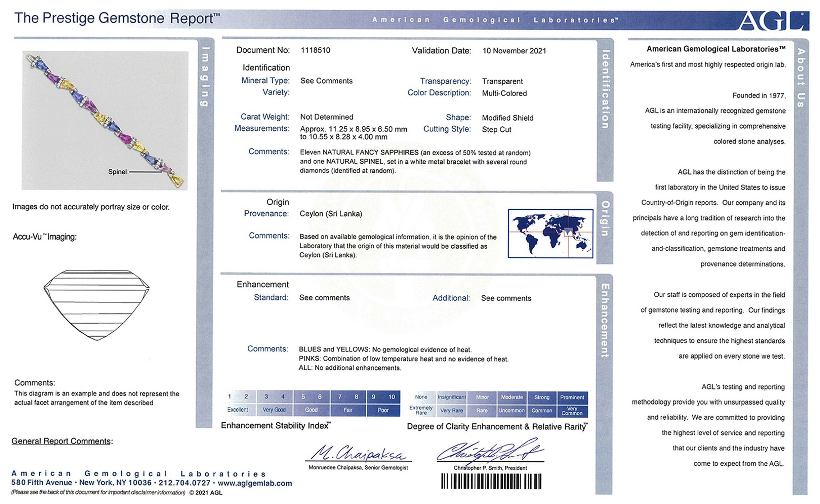
Task: Click the Spinel label in photo
Action: click(117, 172)
